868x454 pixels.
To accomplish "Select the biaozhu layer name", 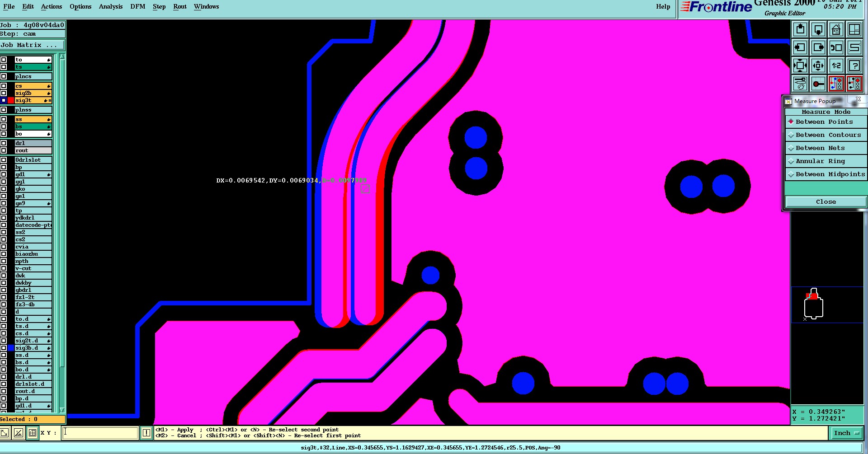I will coord(33,254).
